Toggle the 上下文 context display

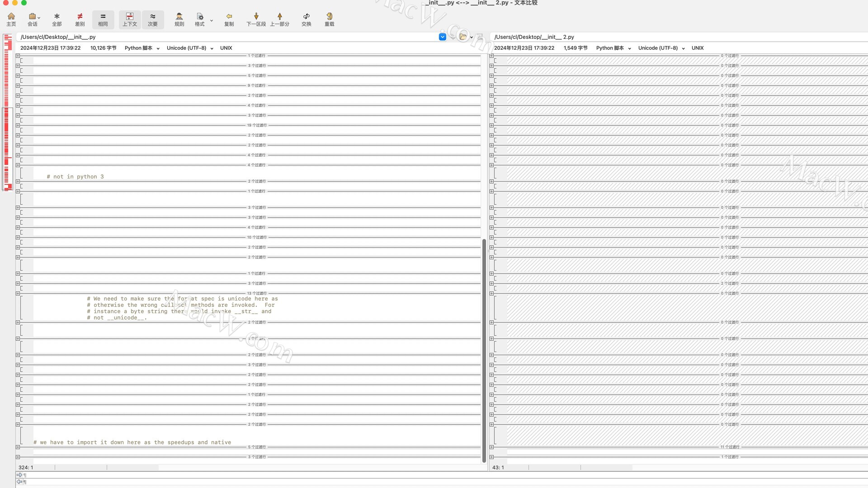pyautogui.click(x=130, y=19)
